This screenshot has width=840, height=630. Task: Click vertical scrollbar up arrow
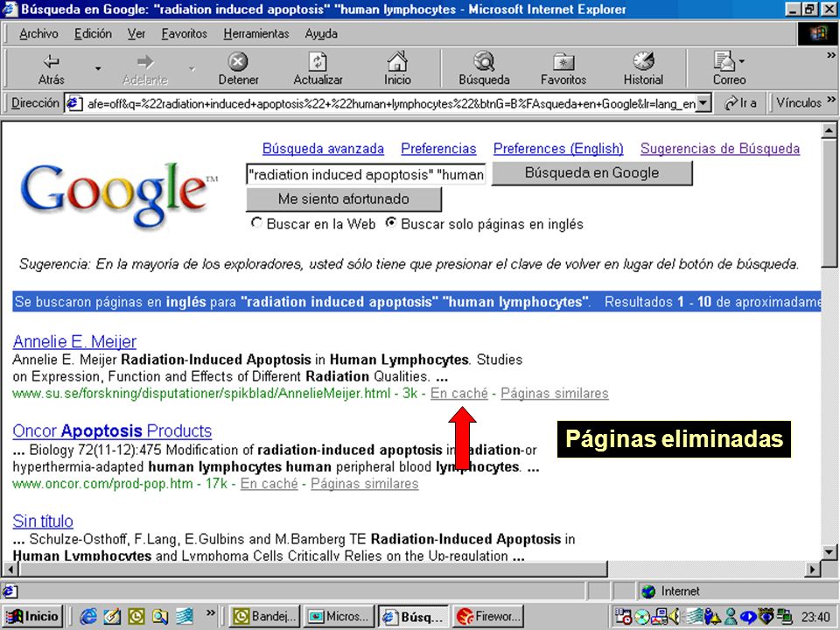point(829,130)
